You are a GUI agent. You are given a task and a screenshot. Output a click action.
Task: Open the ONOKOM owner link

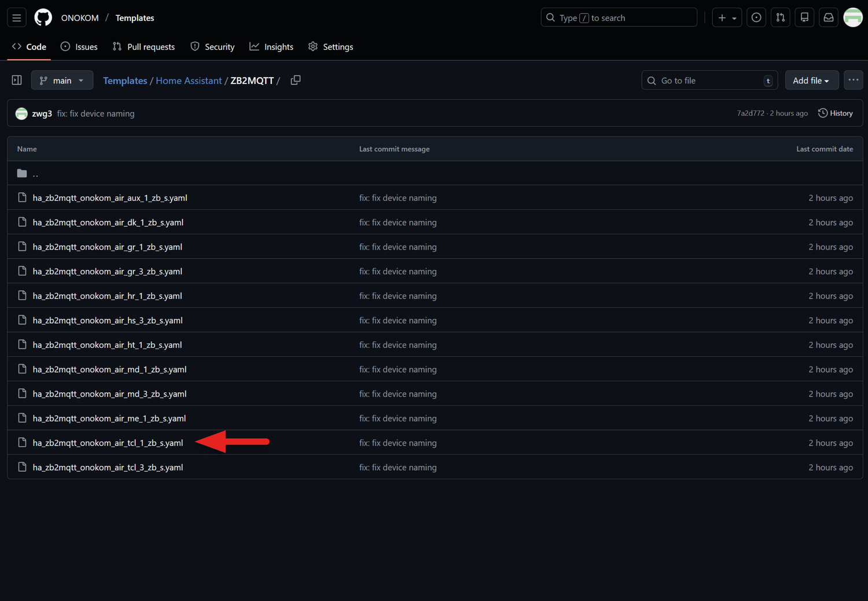[80, 18]
